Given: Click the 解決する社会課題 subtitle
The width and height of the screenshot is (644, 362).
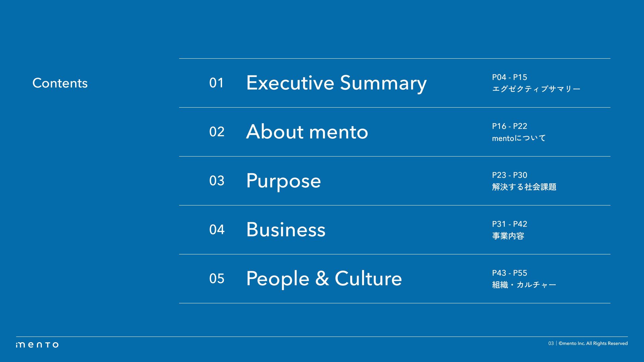Looking at the screenshot, I should 524,187.
